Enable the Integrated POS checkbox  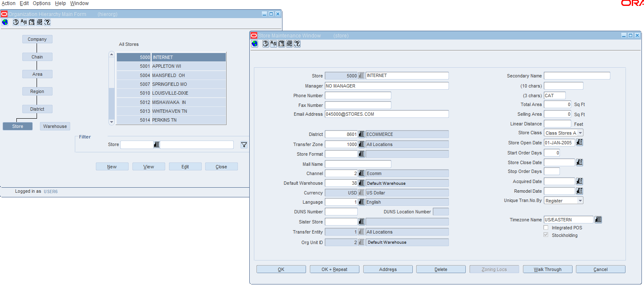[x=546, y=227]
